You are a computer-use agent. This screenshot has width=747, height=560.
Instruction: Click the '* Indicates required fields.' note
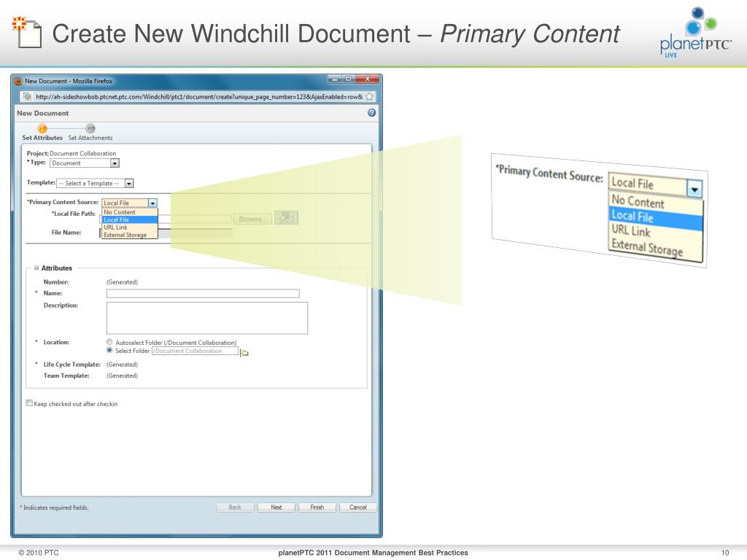pos(54,507)
